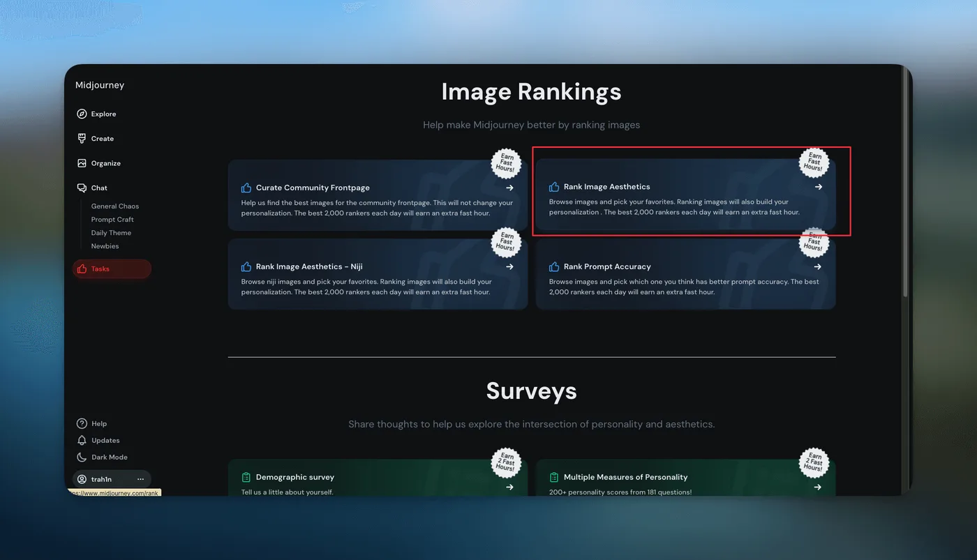Click '200+ personality scores from 181 questions!' text
This screenshot has width=977, height=560.
(620, 492)
